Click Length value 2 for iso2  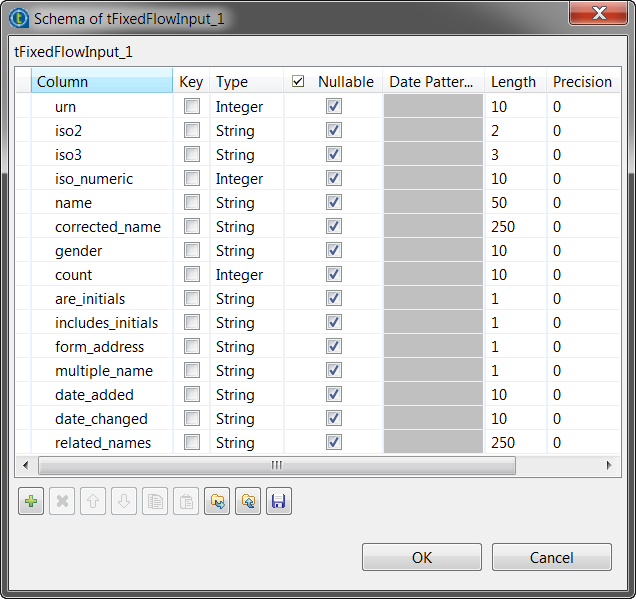(516, 131)
